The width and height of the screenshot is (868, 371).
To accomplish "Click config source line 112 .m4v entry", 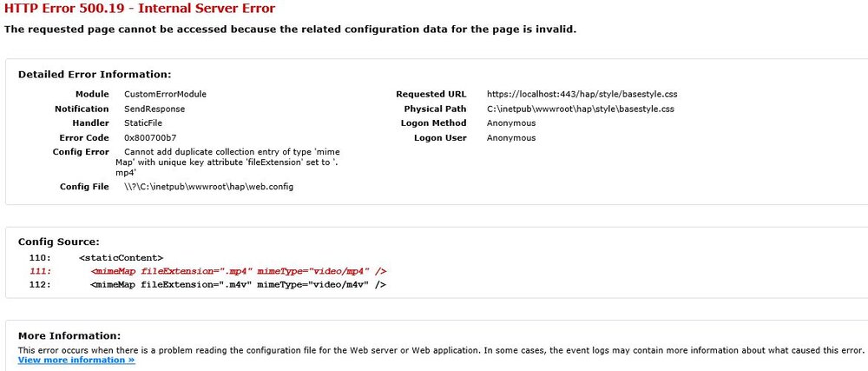I will coord(238,285).
